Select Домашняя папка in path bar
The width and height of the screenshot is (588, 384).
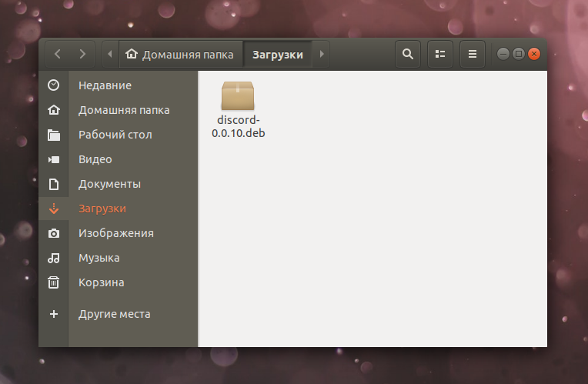(x=180, y=55)
